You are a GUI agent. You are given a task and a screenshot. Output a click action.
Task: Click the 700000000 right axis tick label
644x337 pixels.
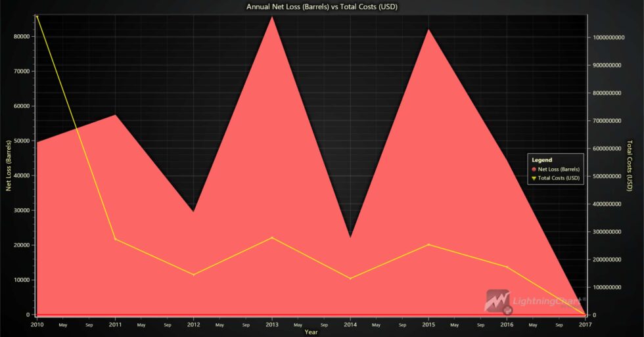(607, 121)
